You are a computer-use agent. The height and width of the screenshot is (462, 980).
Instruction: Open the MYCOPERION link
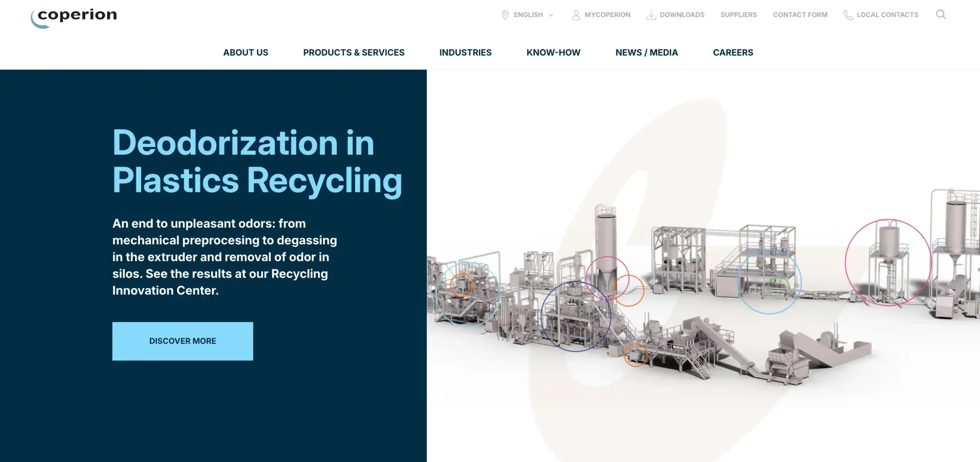pos(607,15)
